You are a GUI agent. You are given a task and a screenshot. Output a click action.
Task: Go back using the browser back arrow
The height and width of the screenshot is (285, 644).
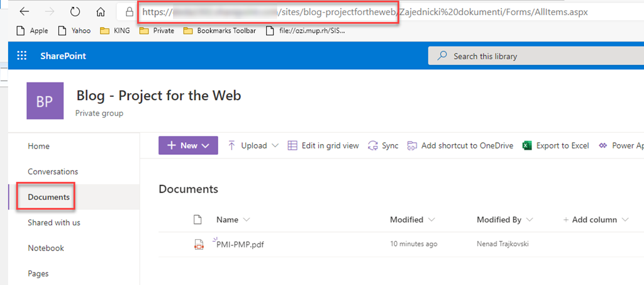25,12
